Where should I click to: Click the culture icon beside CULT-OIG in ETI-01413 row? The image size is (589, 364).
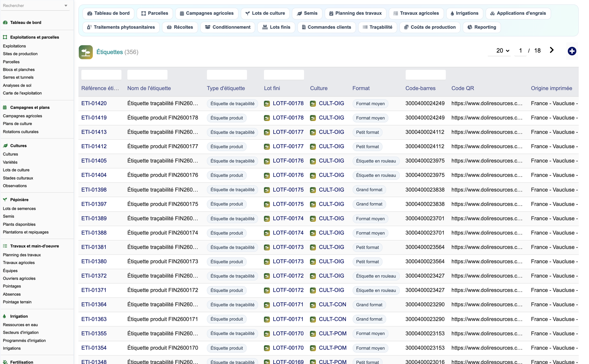point(313,132)
